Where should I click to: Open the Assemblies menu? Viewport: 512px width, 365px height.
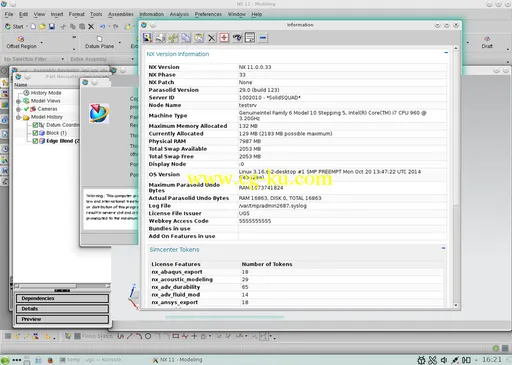pos(121,14)
